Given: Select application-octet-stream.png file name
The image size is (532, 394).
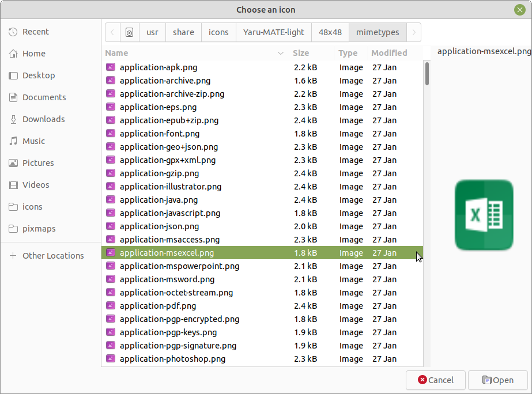Looking at the screenshot, I should click(176, 292).
